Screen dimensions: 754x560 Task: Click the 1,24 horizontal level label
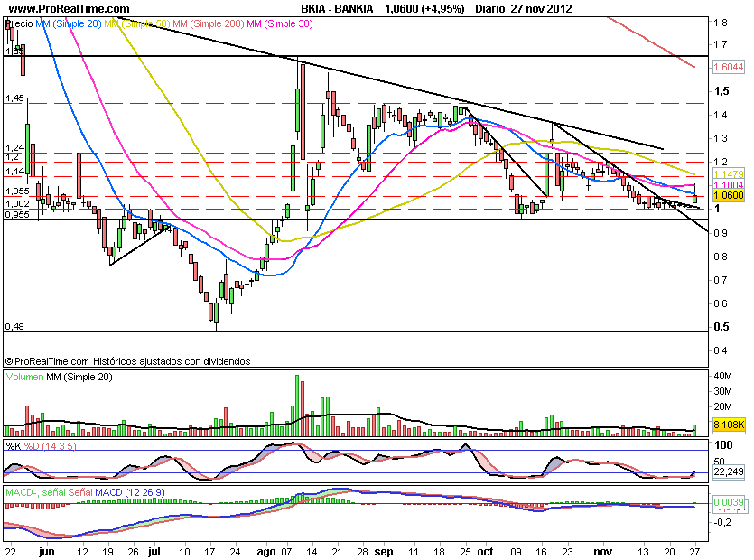tap(14, 148)
